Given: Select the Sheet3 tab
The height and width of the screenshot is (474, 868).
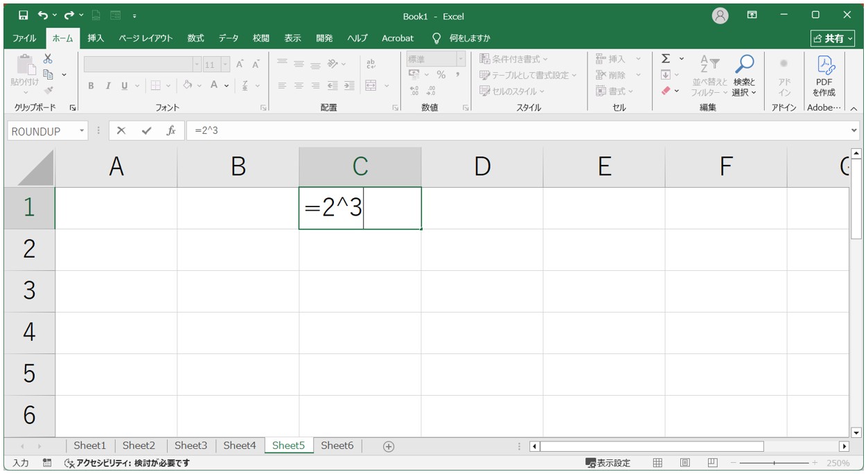Looking at the screenshot, I should pyautogui.click(x=191, y=446).
